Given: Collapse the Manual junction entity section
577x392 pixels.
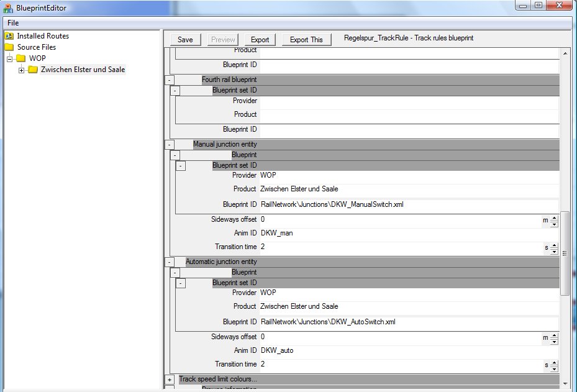Looking at the screenshot, I should pos(170,145).
